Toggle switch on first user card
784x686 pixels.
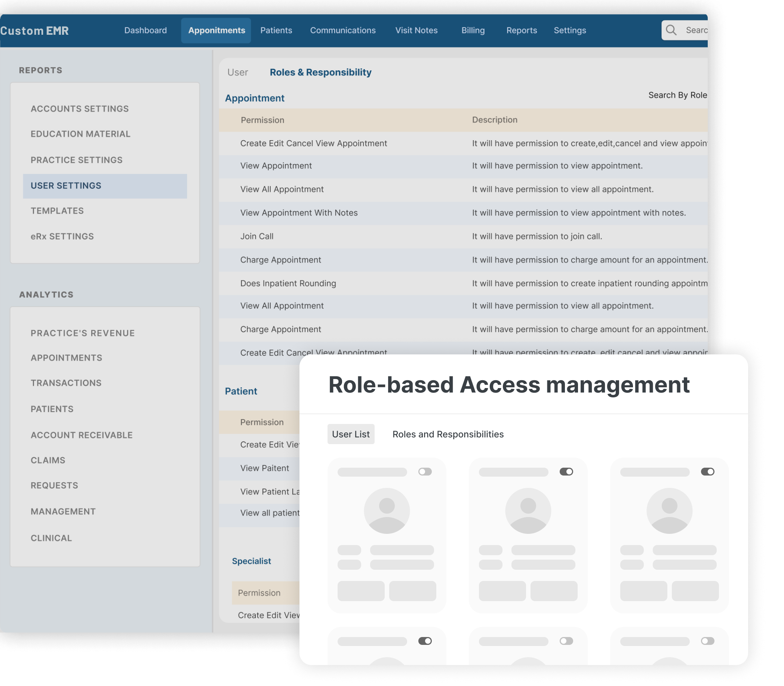(x=425, y=472)
